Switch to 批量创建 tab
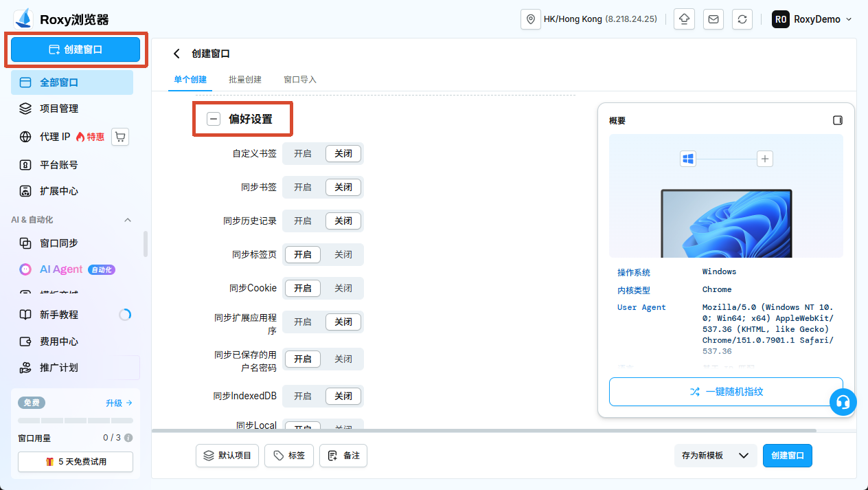 point(245,80)
